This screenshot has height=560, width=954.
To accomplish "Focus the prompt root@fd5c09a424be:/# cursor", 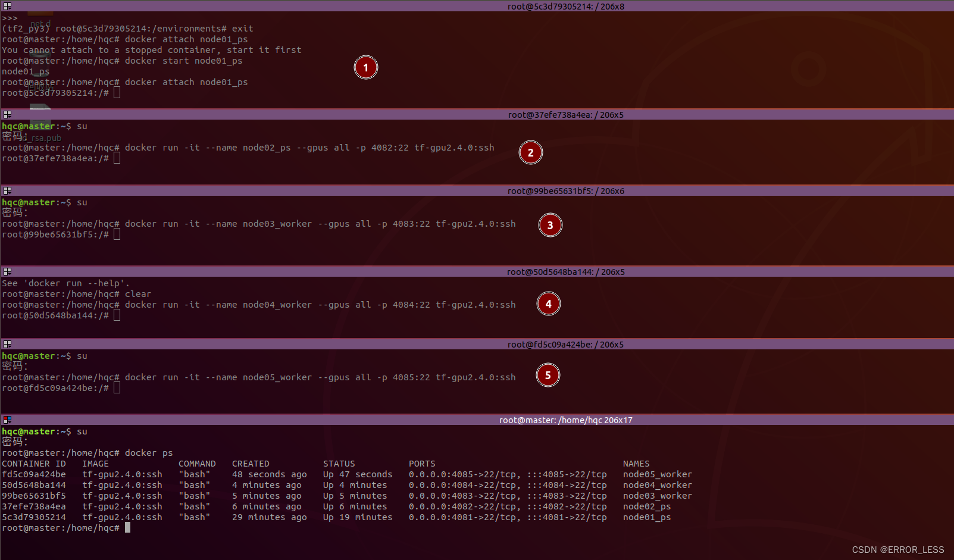I will tap(117, 388).
